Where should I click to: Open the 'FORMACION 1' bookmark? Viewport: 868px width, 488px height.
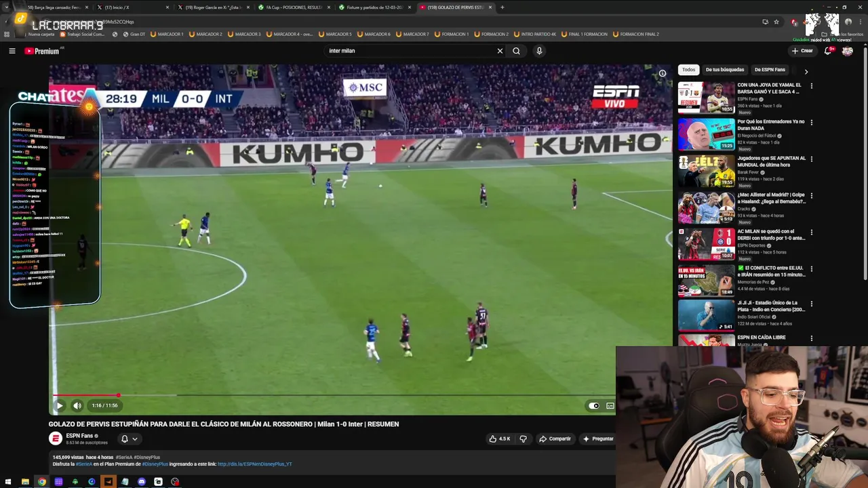tap(452, 34)
